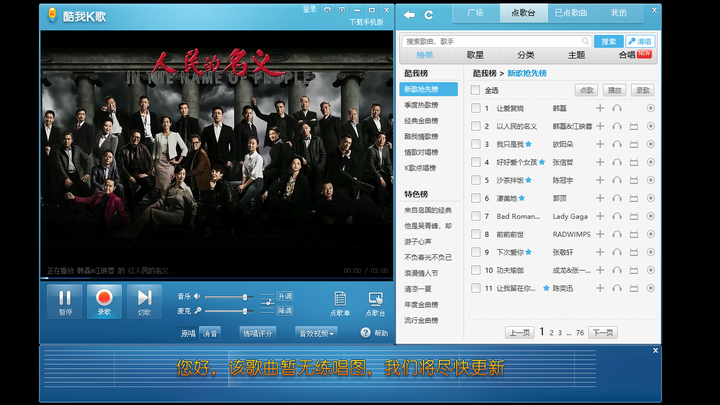Adjust the 麦克 microphone volume slider
This screenshot has height=405, width=720.
click(229, 311)
